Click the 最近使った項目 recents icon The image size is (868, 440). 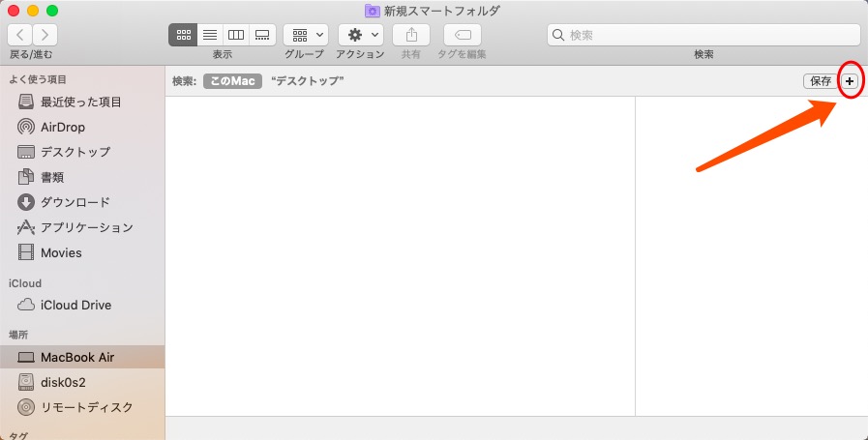coord(26,102)
